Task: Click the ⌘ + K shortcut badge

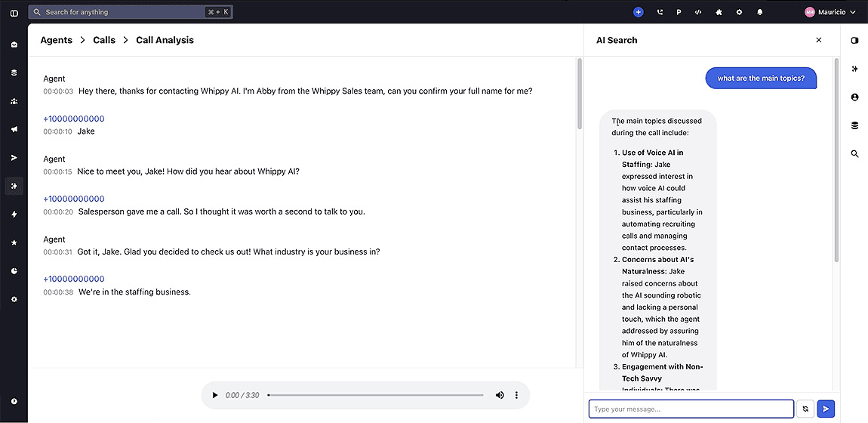Action: click(217, 11)
